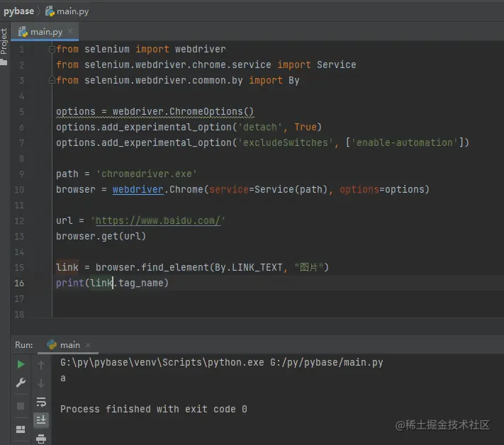Click the tag_name attribute on line 16

[140, 283]
